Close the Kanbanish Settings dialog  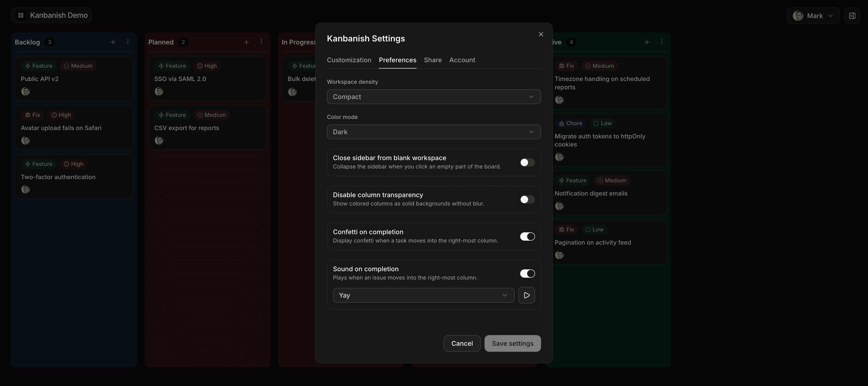click(541, 34)
